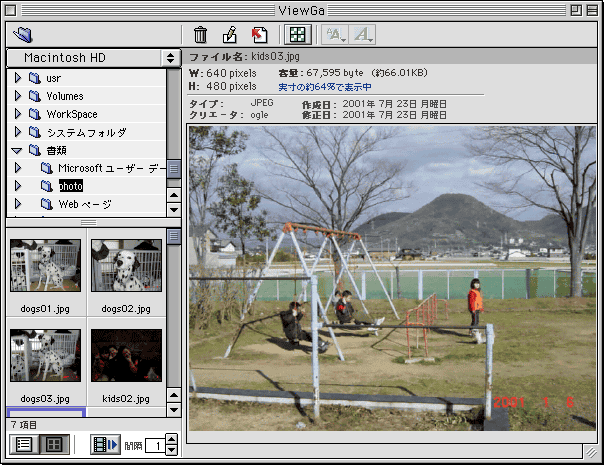Viewport: 604px width, 465px height.
Task: Click the displayed kids03.jpg photo
Action: point(392,278)
